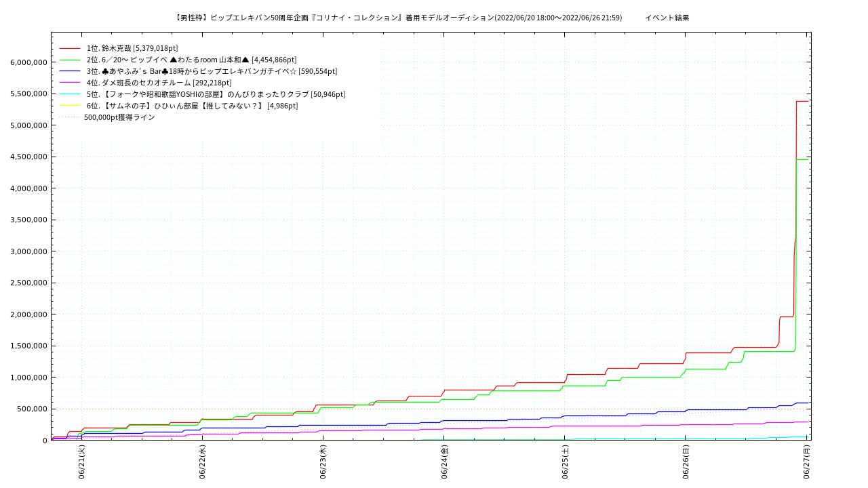Click y-axis label 4,000,000
Screen dimensions: 868x488
coord(28,188)
